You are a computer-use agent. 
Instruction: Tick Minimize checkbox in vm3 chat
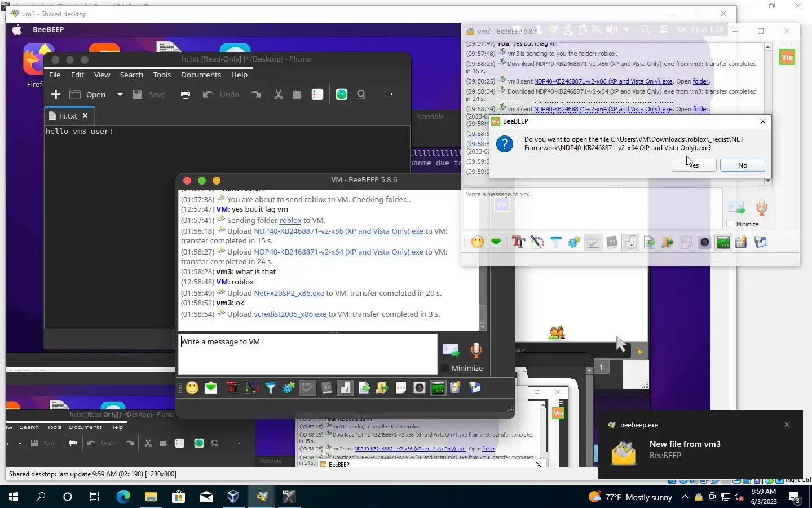coord(730,224)
